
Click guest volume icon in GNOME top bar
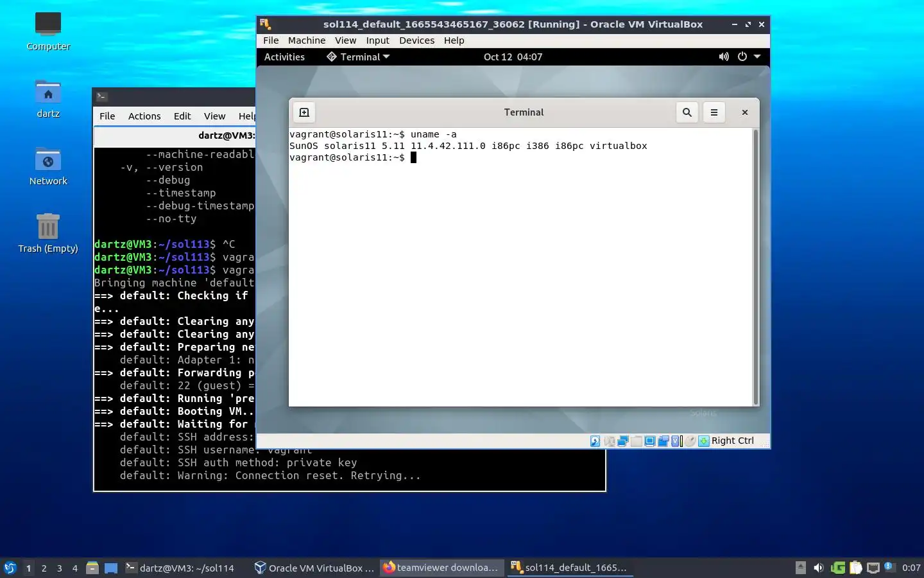(724, 57)
